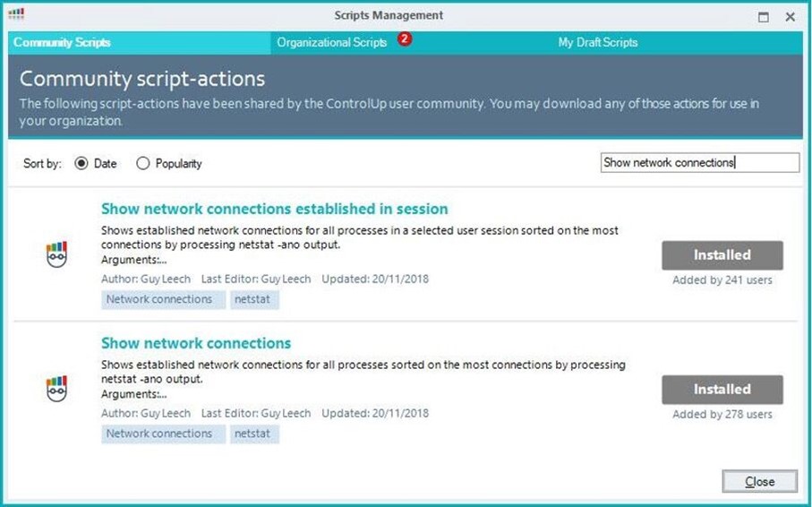Select Date sort radio button
Viewport: 812px width, 507px height.
[81, 163]
